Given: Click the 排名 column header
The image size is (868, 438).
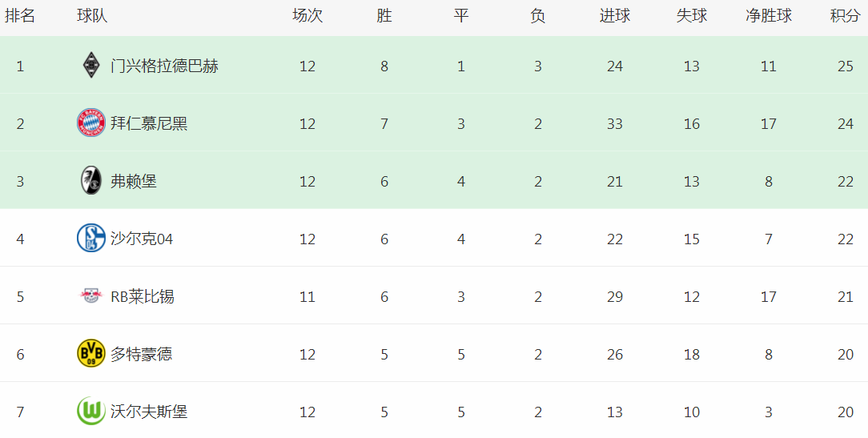Looking at the screenshot, I should 20,16.
